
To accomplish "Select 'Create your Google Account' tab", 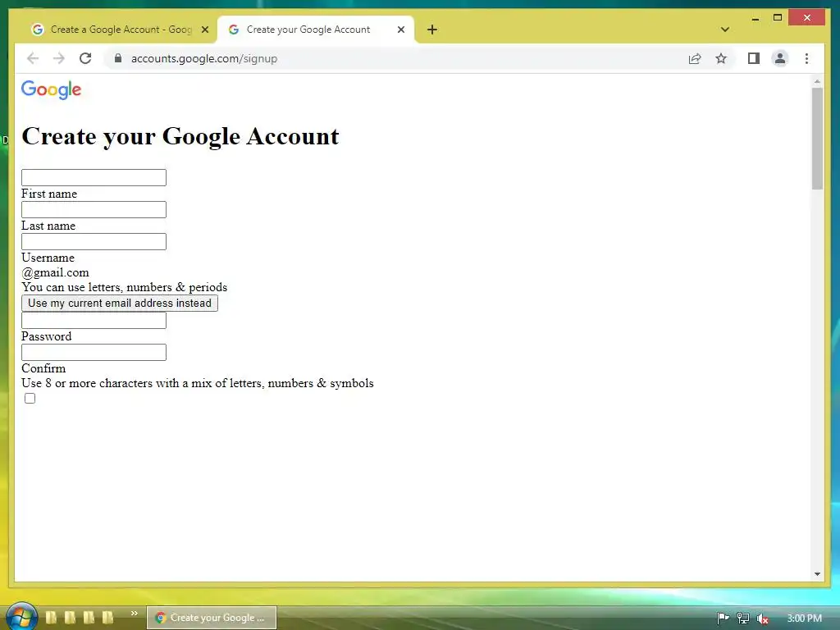I will [x=316, y=30].
